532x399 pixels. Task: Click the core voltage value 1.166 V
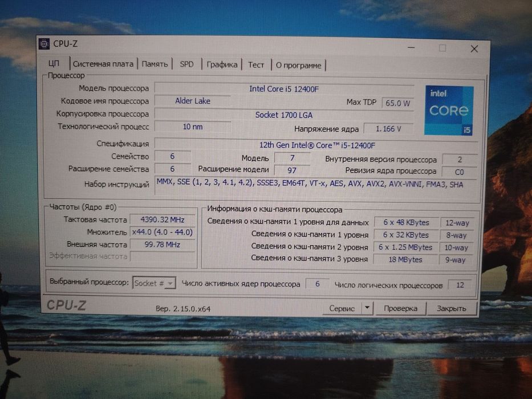[x=388, y=129]
